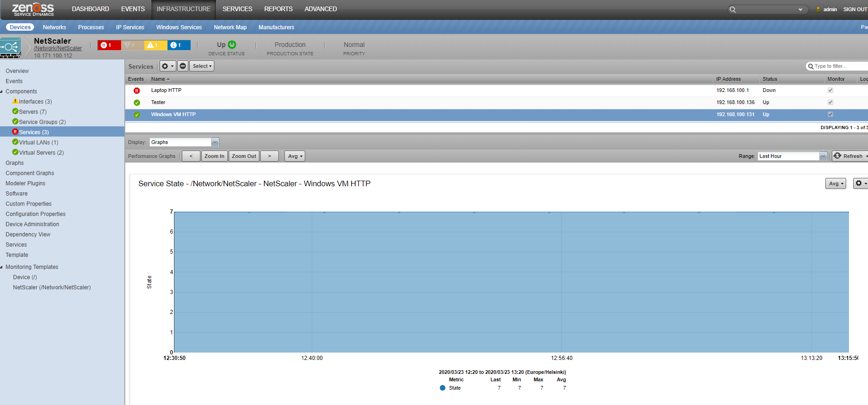Click the Zoom Out button
This screenshot has width=868, height=405.
244,156
